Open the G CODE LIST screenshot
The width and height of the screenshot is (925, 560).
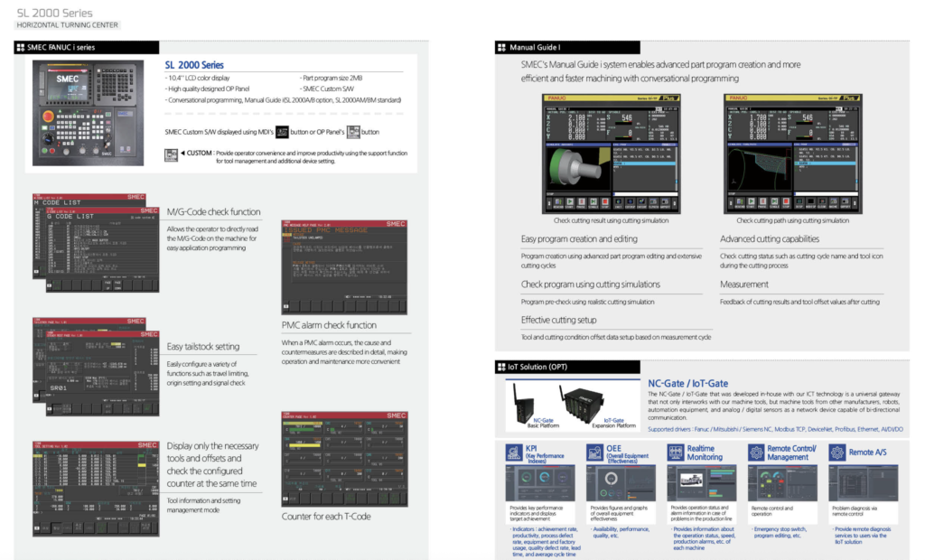point(103,249)
